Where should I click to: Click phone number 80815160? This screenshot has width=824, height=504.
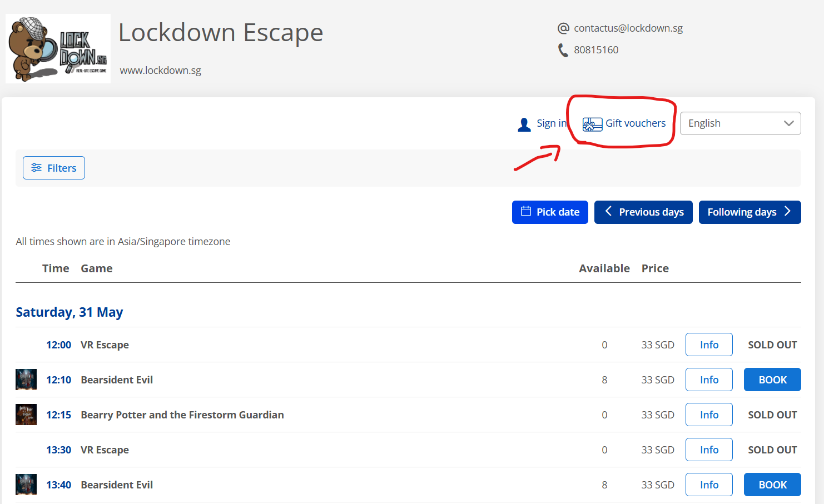[x=596, y=50]
